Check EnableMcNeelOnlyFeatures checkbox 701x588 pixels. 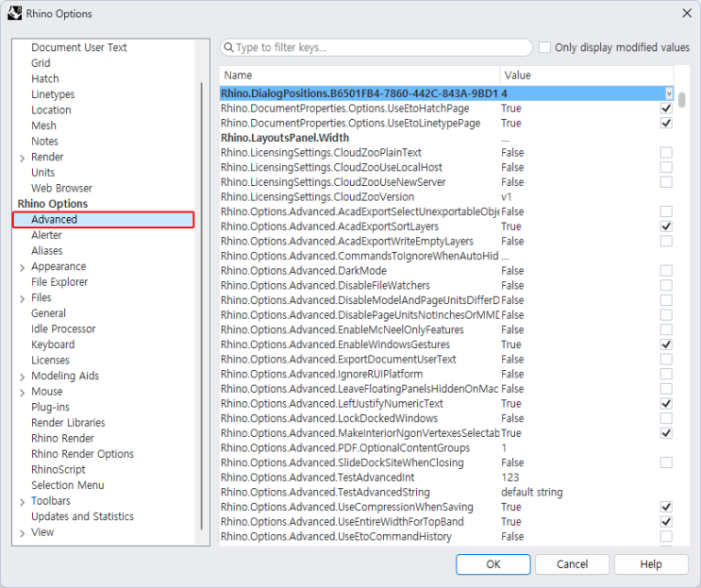tap(666, 329)
